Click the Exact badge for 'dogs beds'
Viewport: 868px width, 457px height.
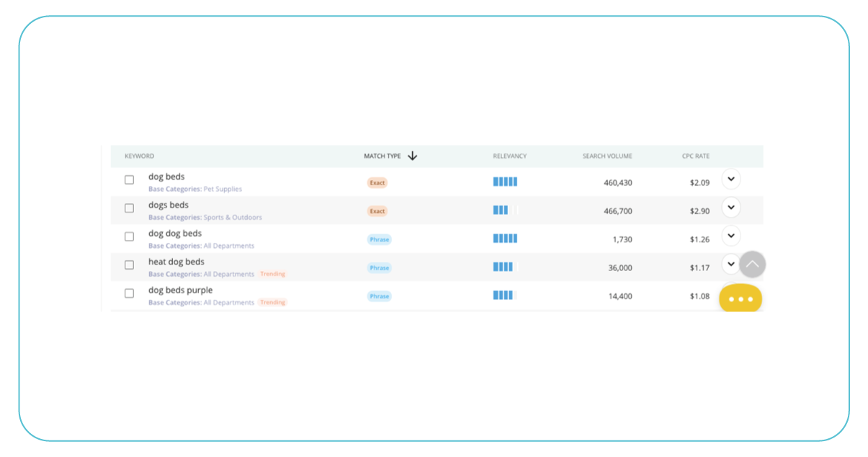377,211
